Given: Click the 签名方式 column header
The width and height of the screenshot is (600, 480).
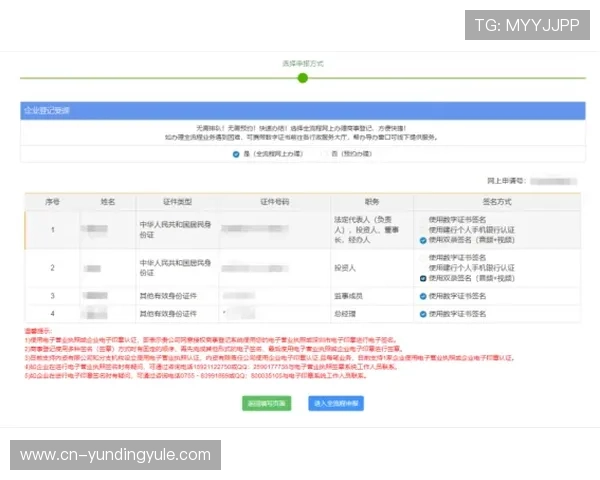Looking at the screenshot, I should (497, 202).
